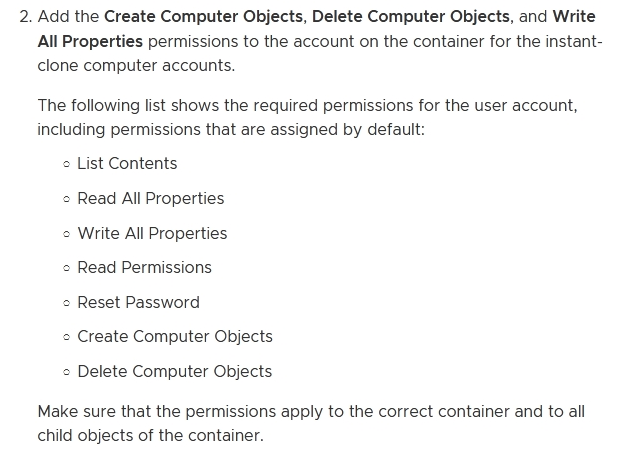Click the bullet before "Read All Properties"
Viewport: 631px width, 451px height.
pyautogui.click(x=66, y=199)
